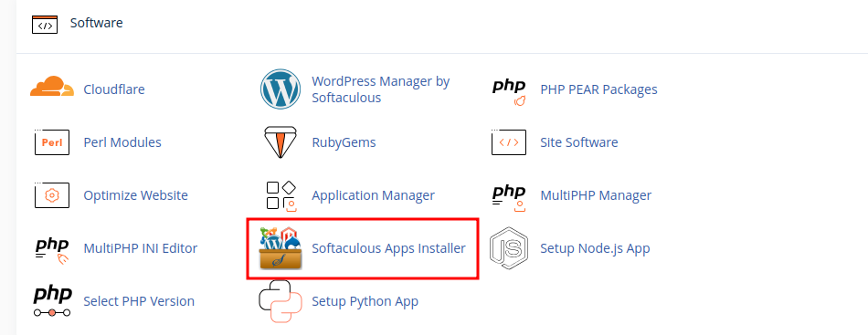Launch Softaculous Apps Installer box icon
Screen dimensions: 868x335
(281, 248)
